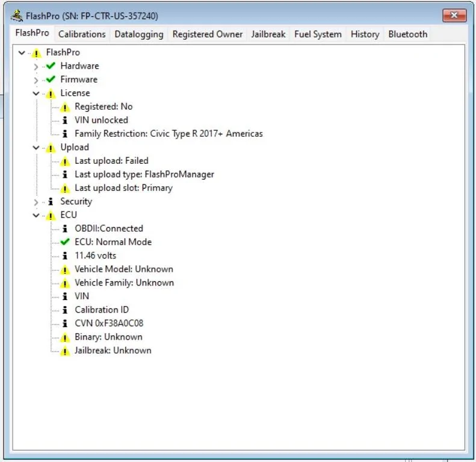Click the info icon beside Last upload type
The width and height of the screenshot is (476, 462).
[x=64, y=175]
